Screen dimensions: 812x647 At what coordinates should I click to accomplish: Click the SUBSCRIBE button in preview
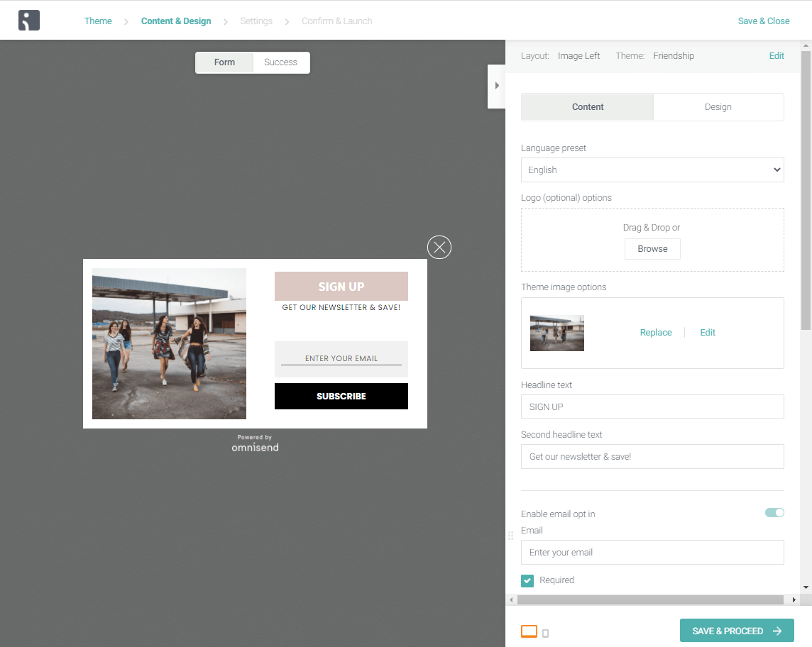[x=341, y=397]
